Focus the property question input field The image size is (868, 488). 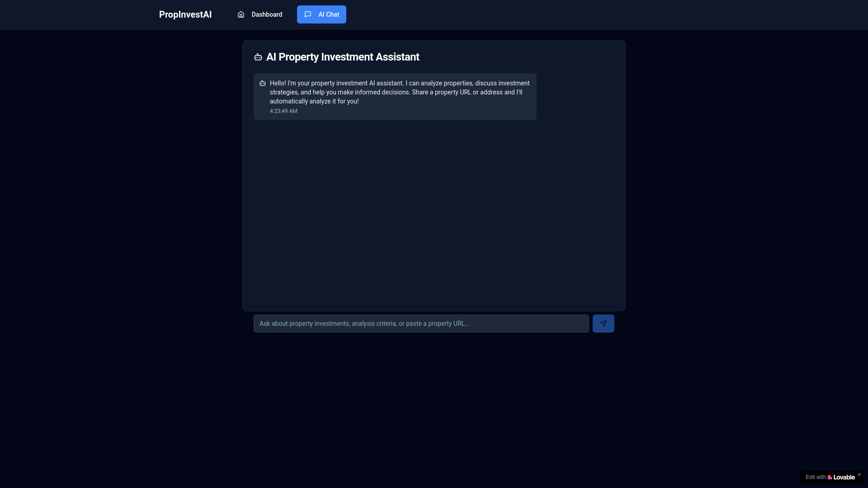point(421,324)
